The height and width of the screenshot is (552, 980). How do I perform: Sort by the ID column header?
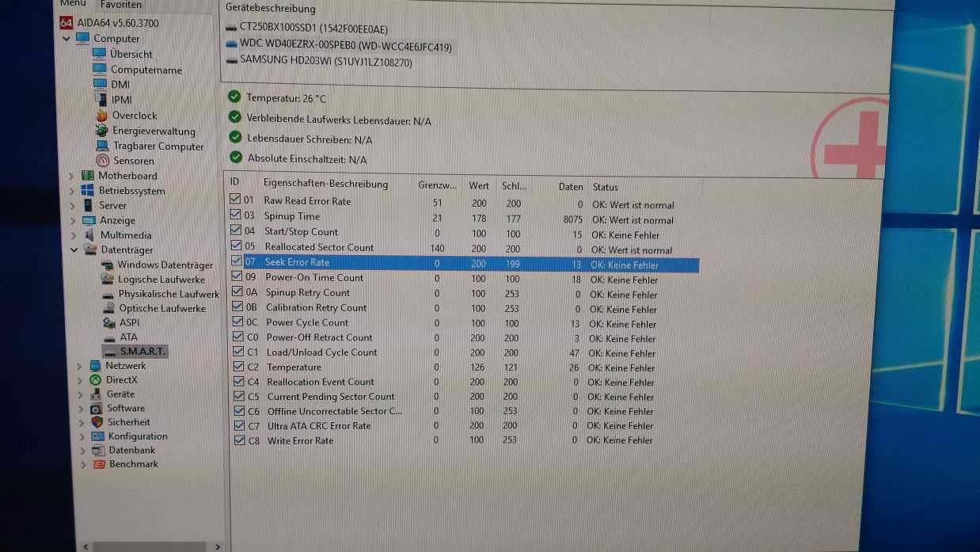[235, 183]
